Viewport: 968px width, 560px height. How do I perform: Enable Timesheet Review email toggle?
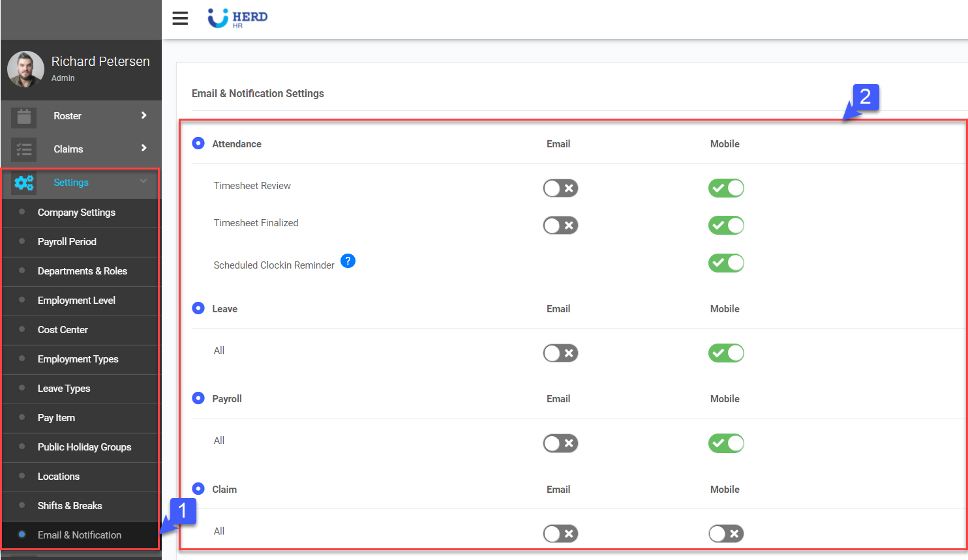560,188
